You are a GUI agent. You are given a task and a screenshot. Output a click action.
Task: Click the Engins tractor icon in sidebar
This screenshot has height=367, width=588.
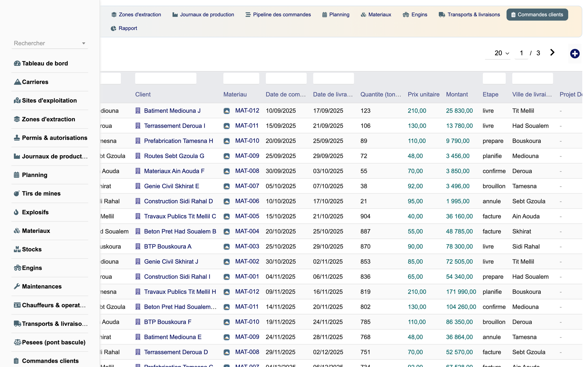pos(17,268)
